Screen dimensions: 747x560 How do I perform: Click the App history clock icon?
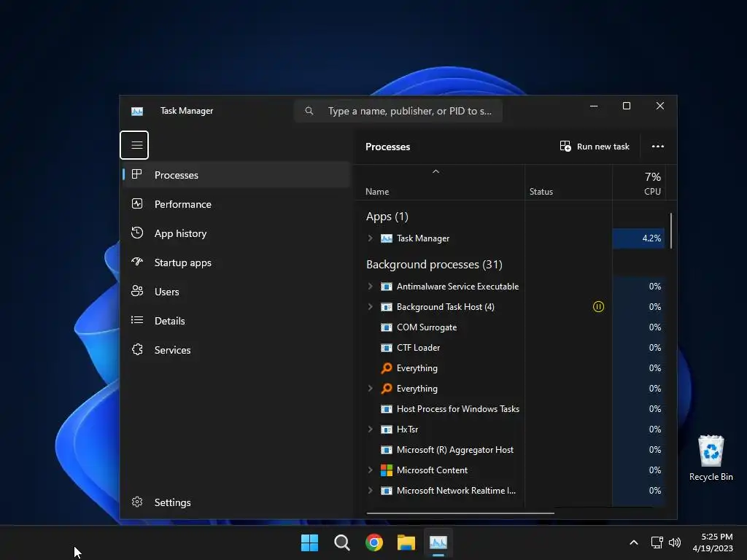[137, 233]
